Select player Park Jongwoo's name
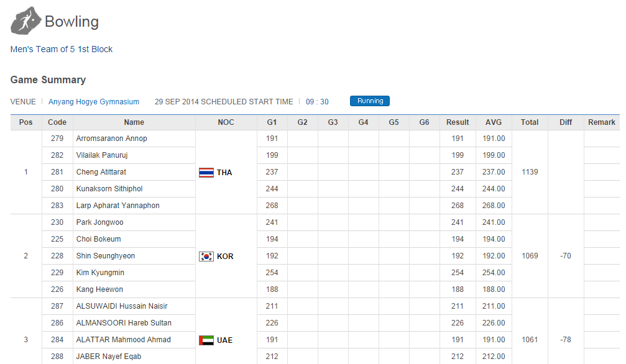 click(x=99, y=222)
